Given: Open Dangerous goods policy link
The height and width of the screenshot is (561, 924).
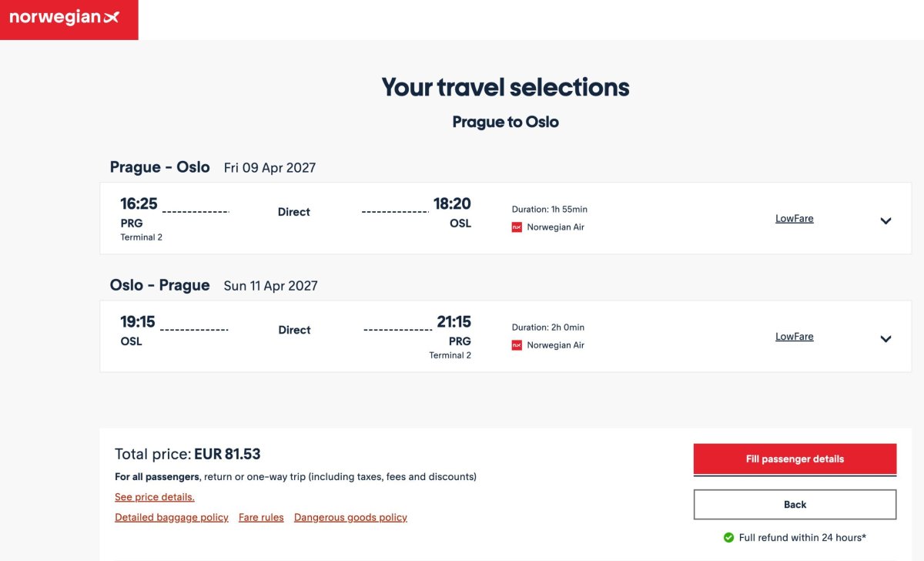Looking at the screenshot, I should click(x=350, y=517).
